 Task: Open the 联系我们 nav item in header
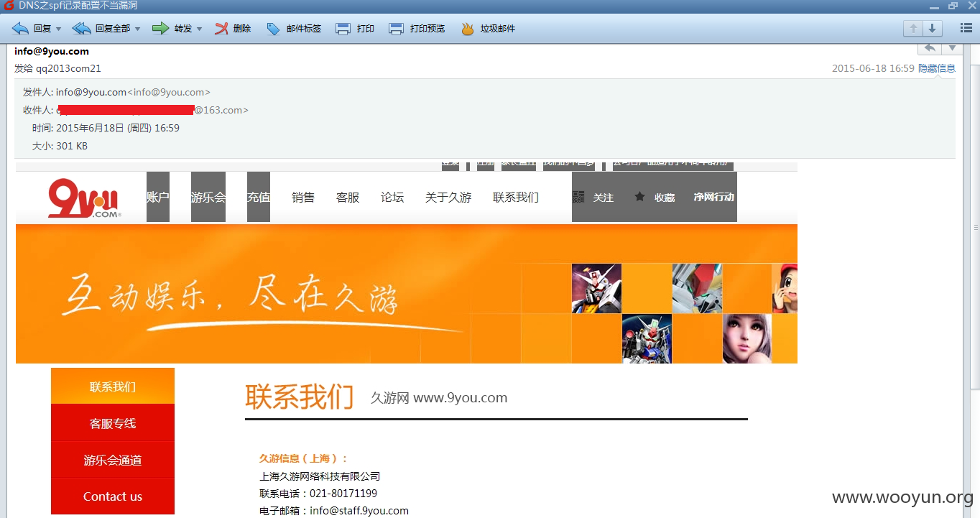point(516,197)
